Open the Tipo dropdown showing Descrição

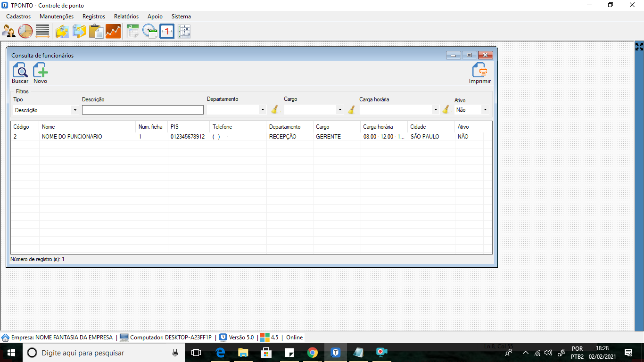46,110
